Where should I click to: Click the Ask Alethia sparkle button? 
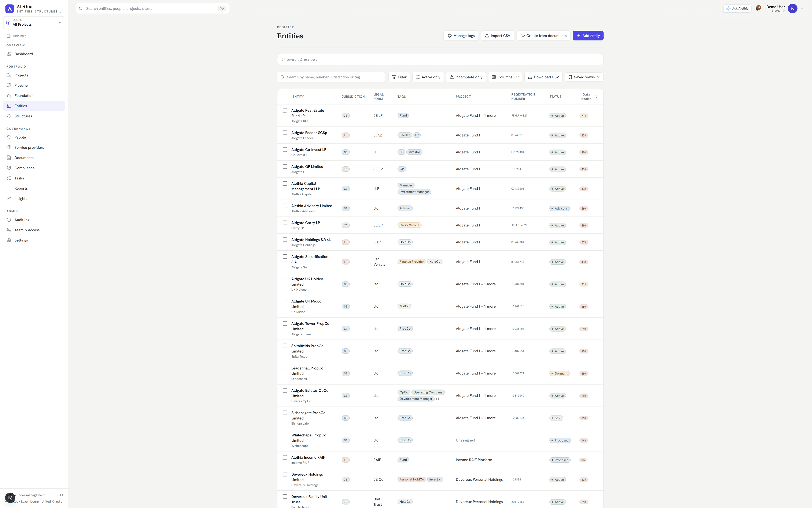pos(737,8)
